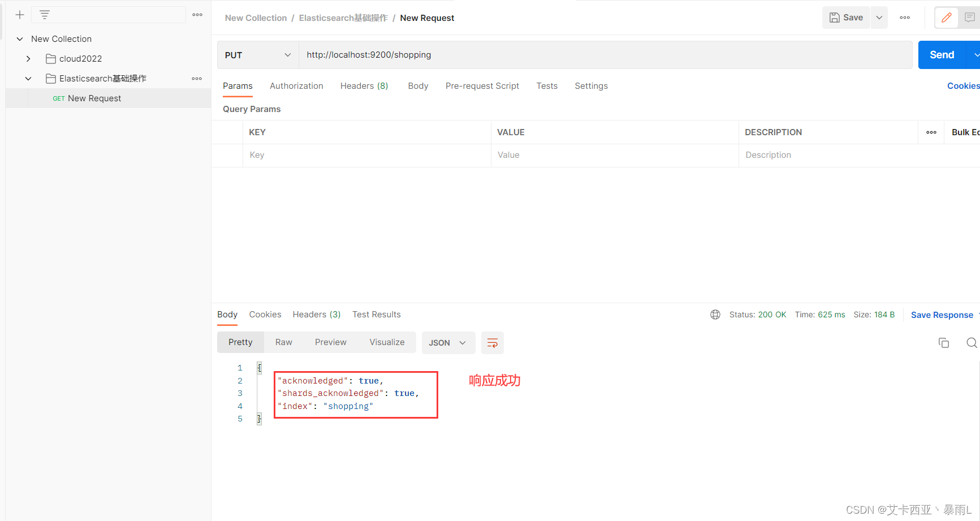Click Elasticsearch基础操作 breadcrumb link

pyautogui.click(x=343, y=18)
